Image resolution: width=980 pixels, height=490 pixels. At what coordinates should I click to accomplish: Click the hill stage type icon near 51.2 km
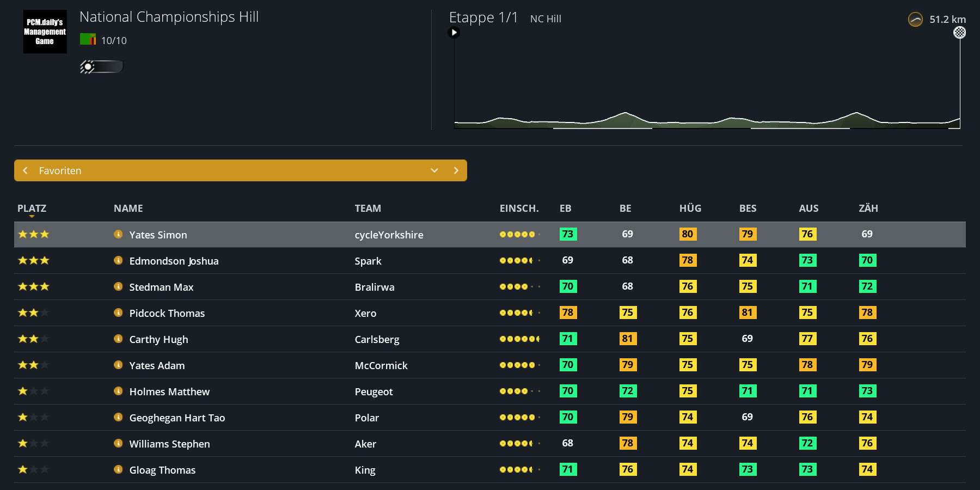915,20
